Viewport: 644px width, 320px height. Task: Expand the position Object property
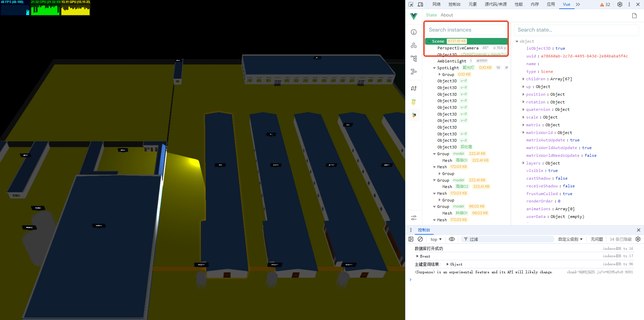[523, 94]
